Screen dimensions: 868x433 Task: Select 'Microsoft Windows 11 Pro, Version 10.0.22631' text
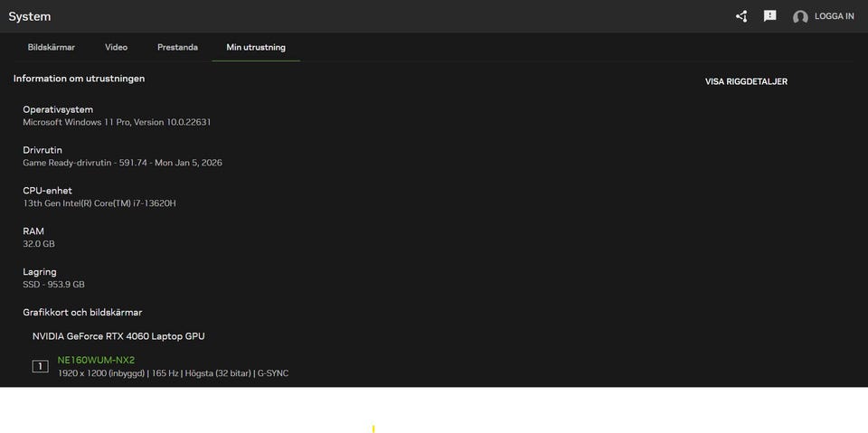click(x=117, y=122)
